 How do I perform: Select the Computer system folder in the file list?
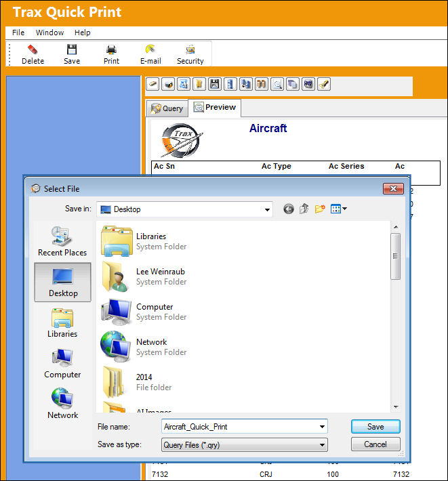(144, 312)
